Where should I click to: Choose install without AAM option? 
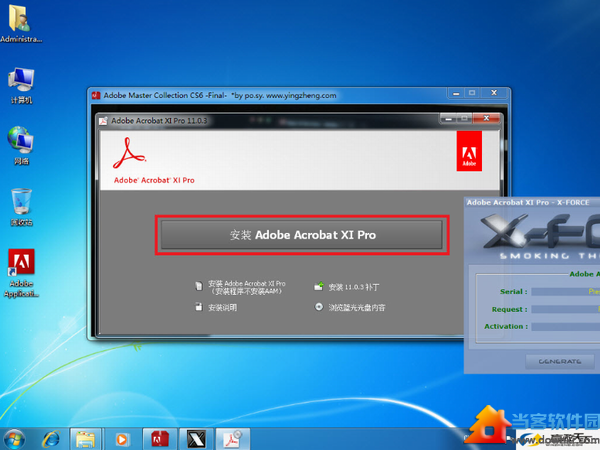click(247, 287)
